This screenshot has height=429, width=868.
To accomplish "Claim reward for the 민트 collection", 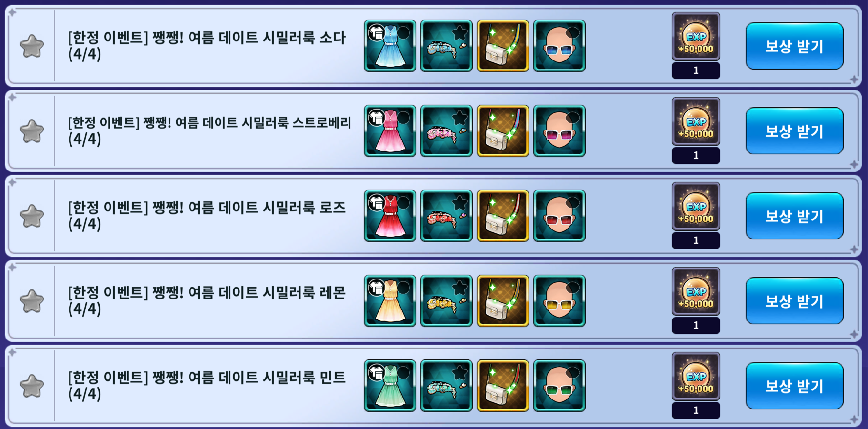I will (794, 386).
